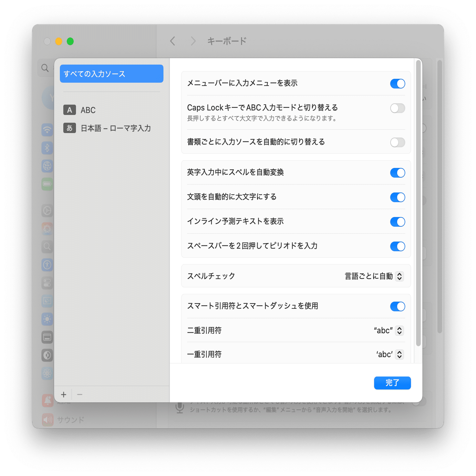Select the Japanese あ input source icon
The image size is (476, 476).
click(69, 128)
